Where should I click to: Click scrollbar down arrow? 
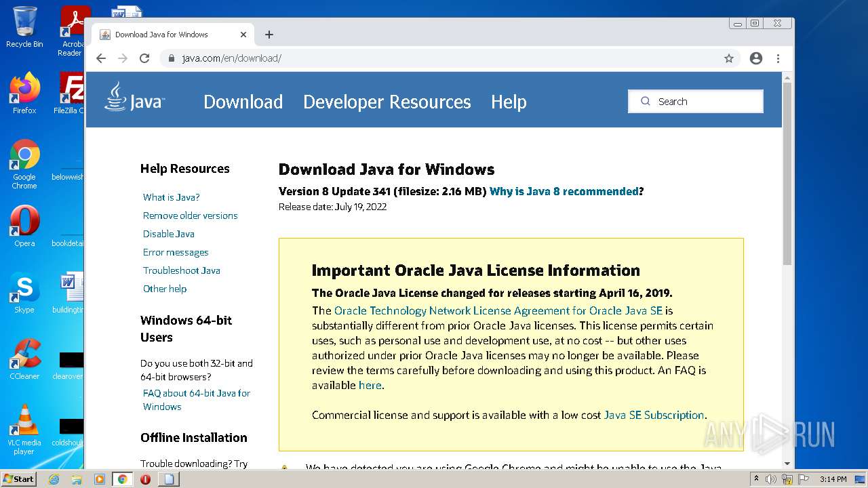[787, 464]
